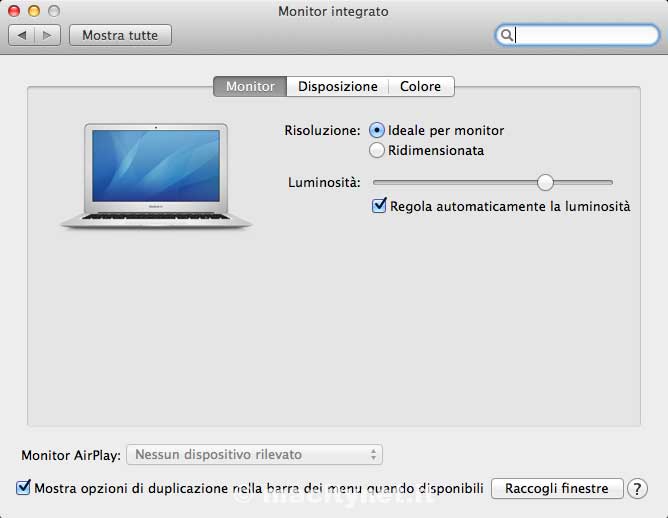Focus the search input field

click(x=578, y=35)
